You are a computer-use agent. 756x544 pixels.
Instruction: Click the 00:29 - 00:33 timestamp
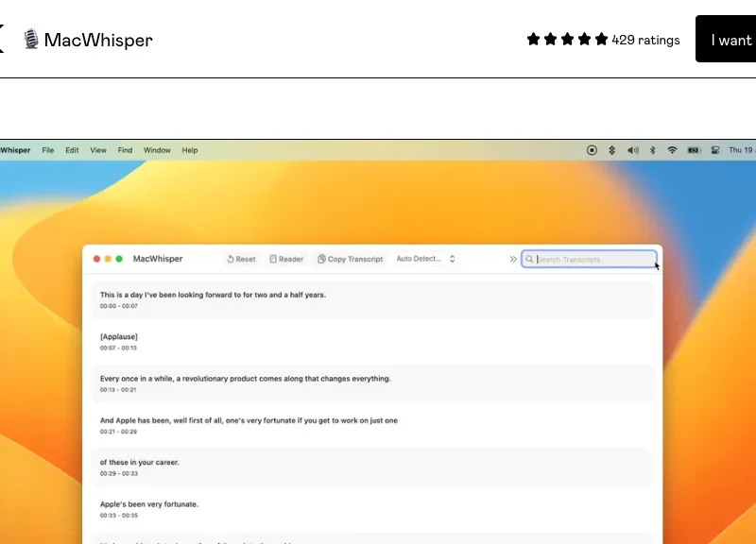coord(119,474)
